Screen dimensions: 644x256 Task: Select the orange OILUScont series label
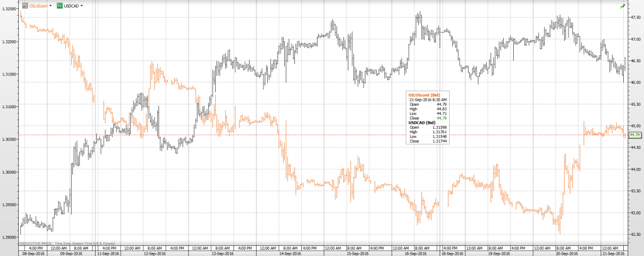tap(38, 6)
